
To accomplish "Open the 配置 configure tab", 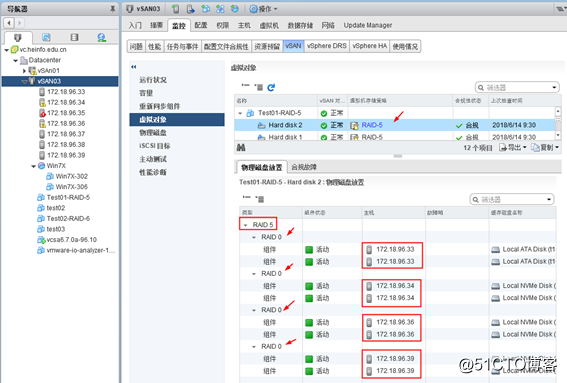I will pyautogui.click(x=201, y=25).
